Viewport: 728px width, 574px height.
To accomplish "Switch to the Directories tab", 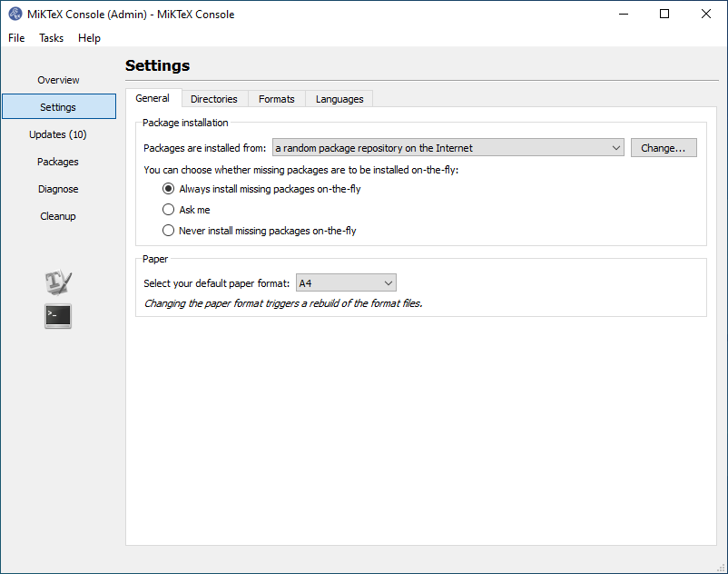I will click(214, 99).
